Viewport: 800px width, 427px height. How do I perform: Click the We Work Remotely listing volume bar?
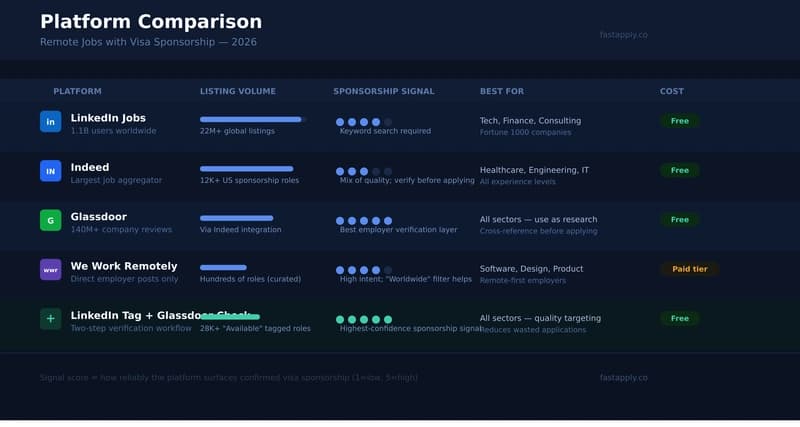223,267
